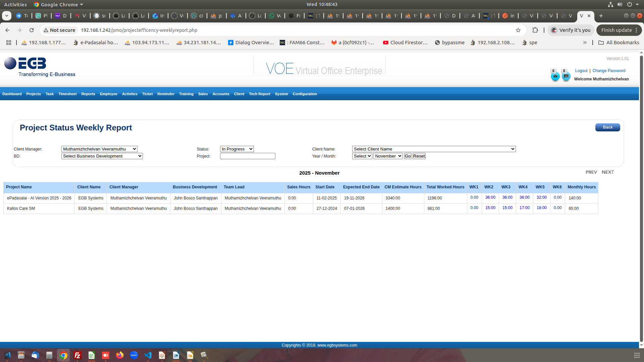Expand the November month dropdown
Image resolution: width=644 pixels, height=362 pixels.
point(388,156)
